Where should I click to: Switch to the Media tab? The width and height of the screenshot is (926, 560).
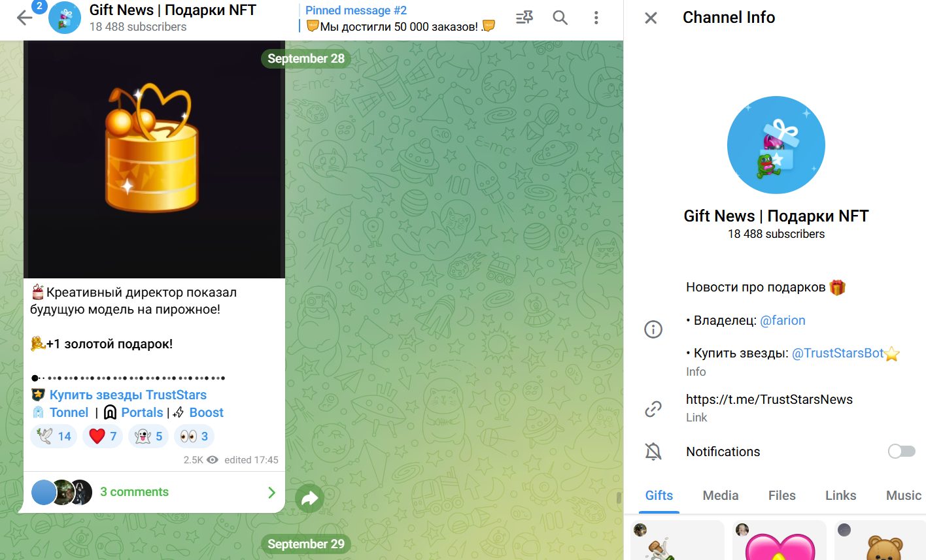[721, 495]
